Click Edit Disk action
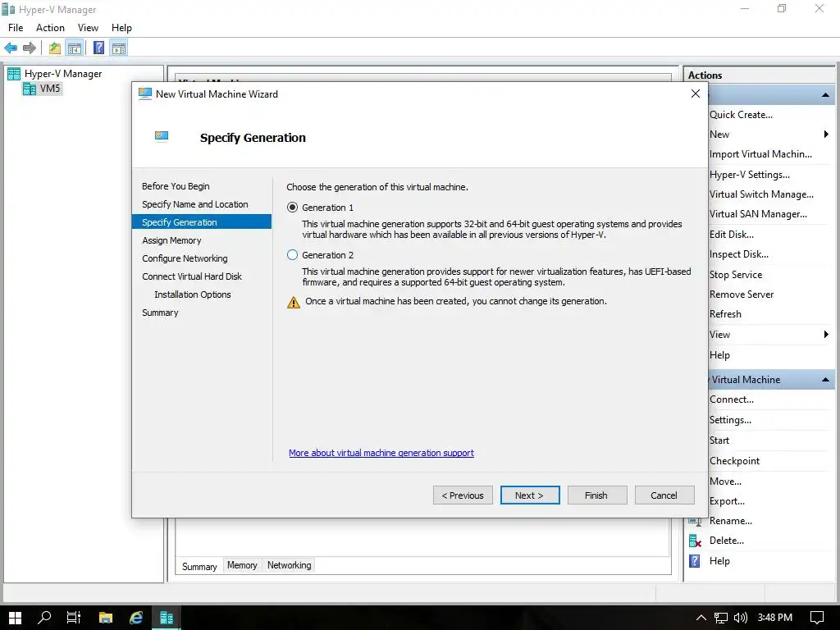The image size is (840, 630). tap(732, 235)
